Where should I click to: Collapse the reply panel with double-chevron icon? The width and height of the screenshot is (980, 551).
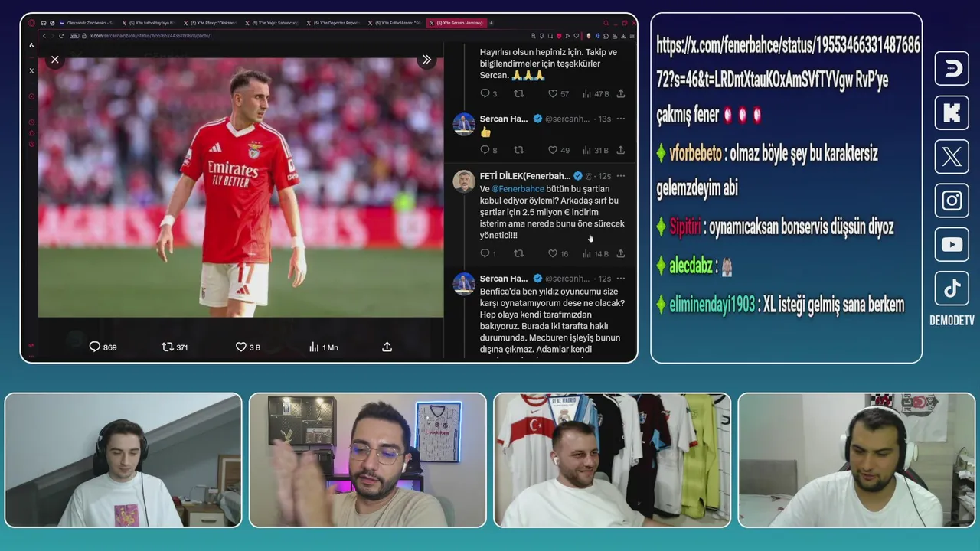[x=426, y=60]
